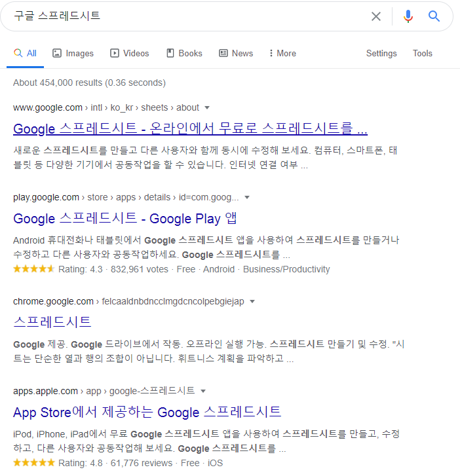The image size is (460, 476).
Task: Click the Books tab book icon
Action: point(170,53)
